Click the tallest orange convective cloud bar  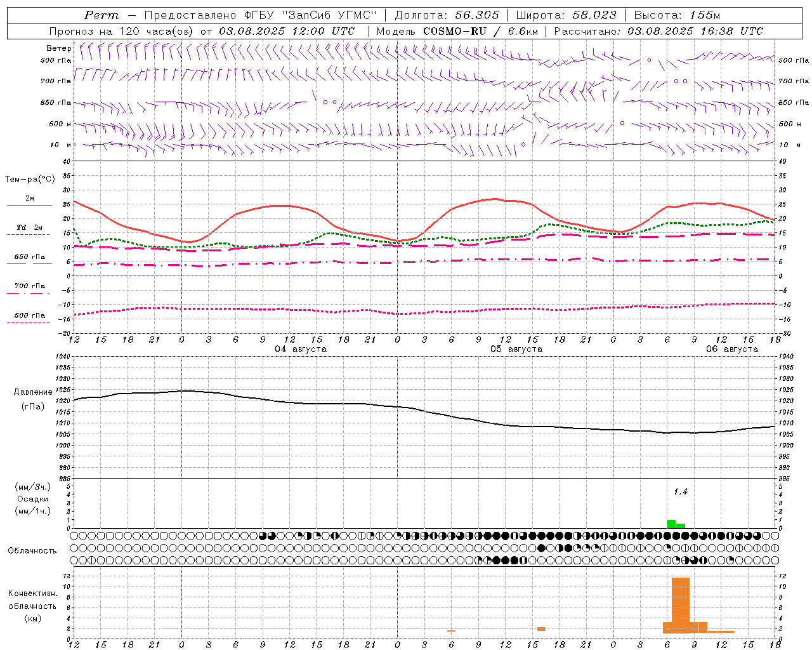(x=680, y=605)
